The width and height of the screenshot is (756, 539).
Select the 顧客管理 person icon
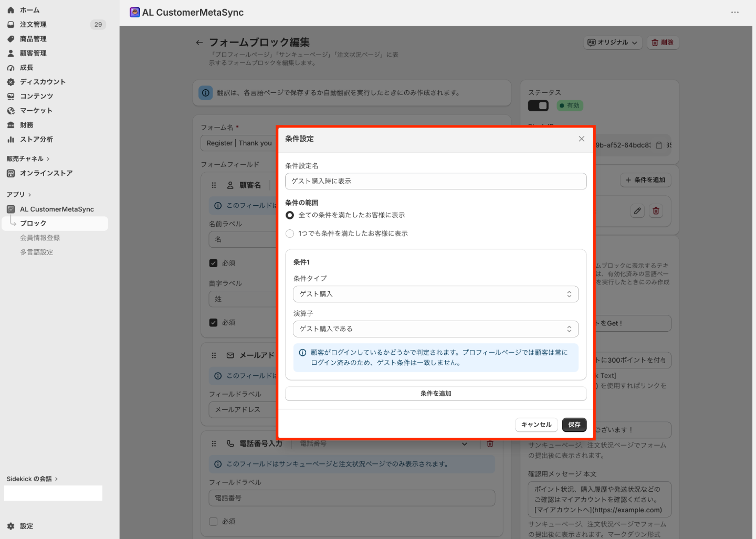click(x=10, y=53)
